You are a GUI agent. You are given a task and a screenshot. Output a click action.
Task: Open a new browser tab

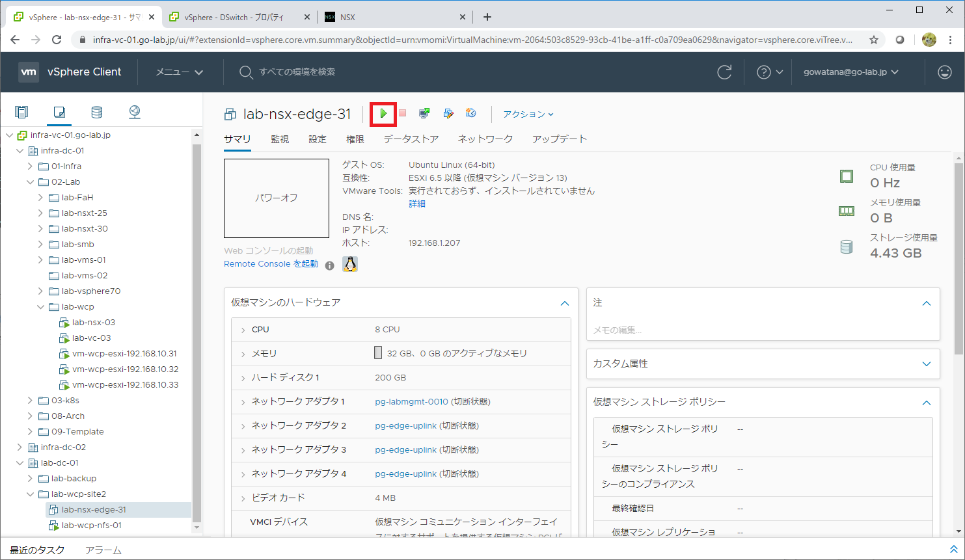[x=487, y=17]
